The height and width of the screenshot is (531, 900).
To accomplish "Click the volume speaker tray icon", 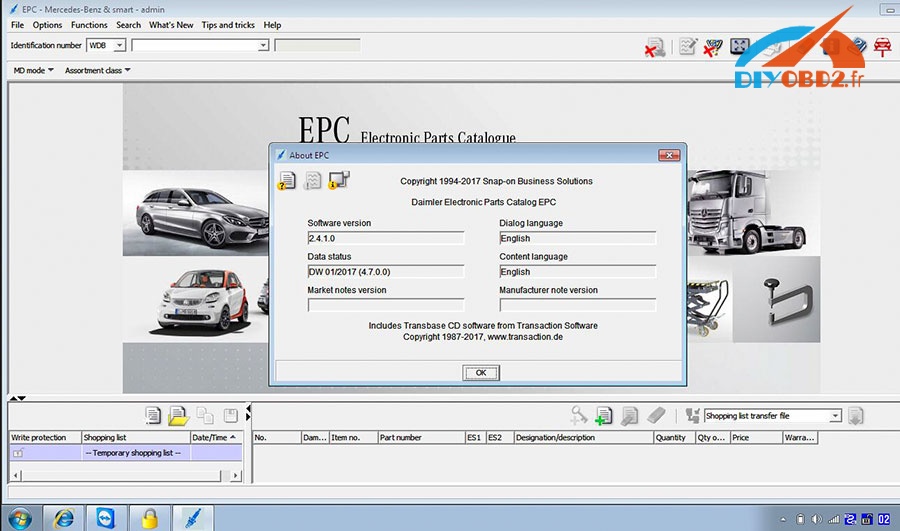I will (x=816, y=520).
